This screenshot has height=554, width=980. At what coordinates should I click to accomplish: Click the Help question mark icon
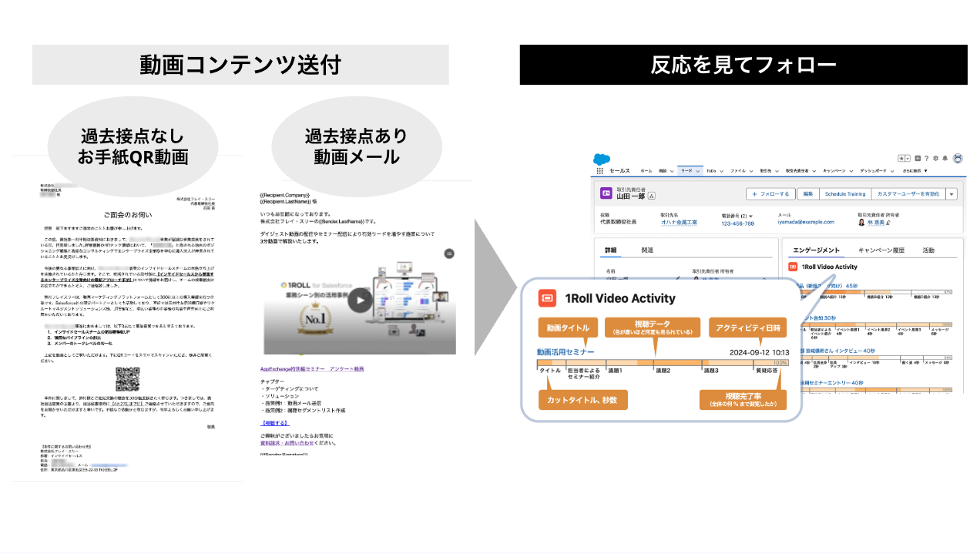926,158
